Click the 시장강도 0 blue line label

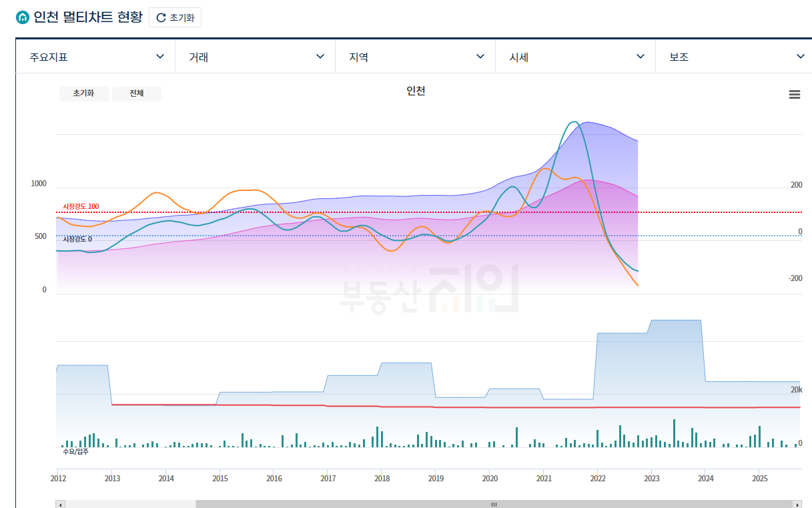[x=77, y=239]
